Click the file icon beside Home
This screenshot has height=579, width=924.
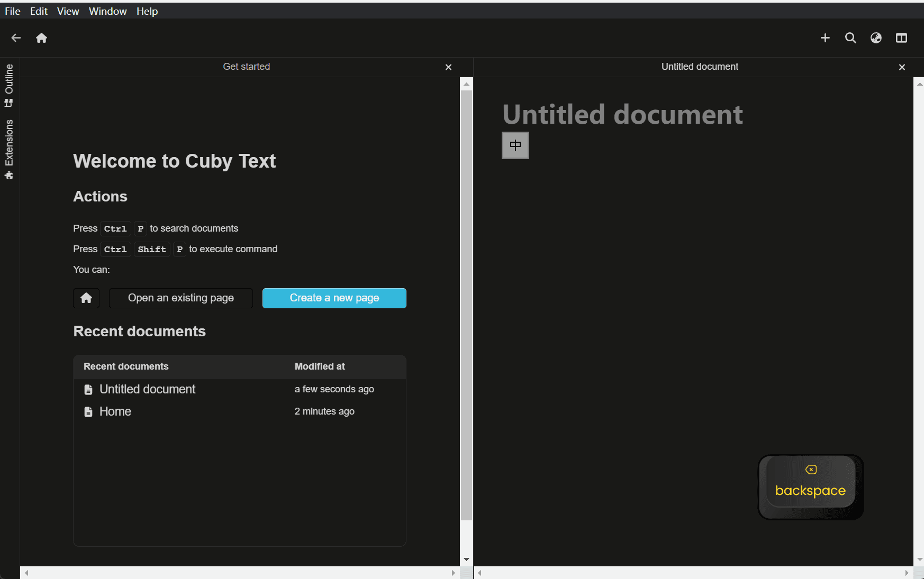[x=88, y=412]
